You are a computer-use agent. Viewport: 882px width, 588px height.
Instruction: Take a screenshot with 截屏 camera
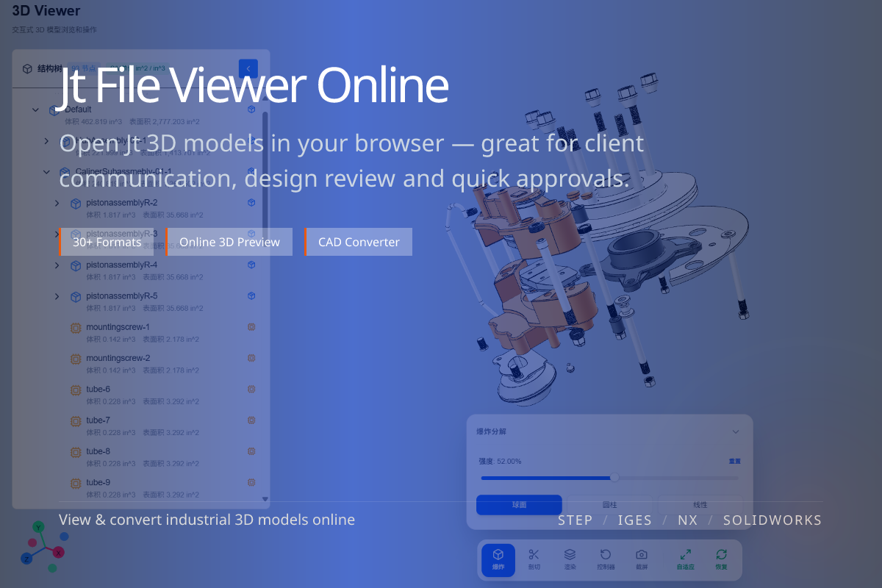point(642,559)
